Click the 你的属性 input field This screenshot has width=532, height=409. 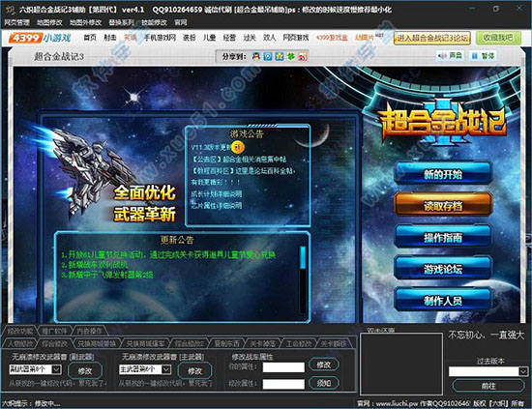pos(283,367)
